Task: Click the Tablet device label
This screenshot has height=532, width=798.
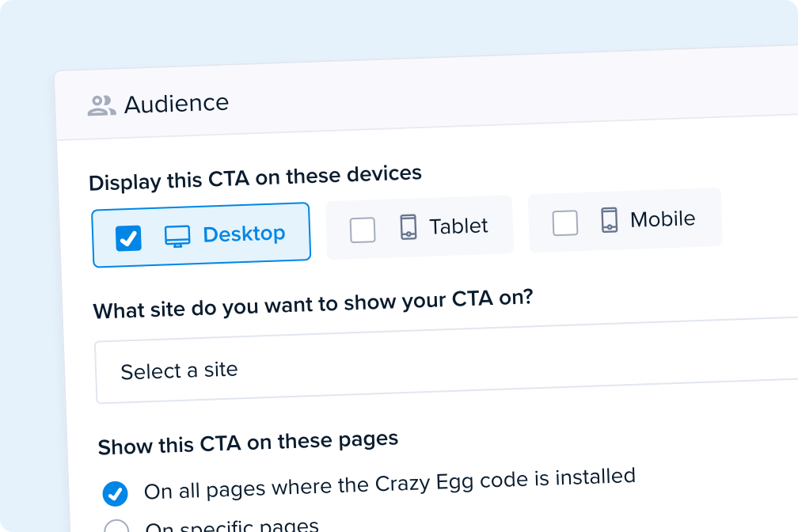Action: click(458, 226)
